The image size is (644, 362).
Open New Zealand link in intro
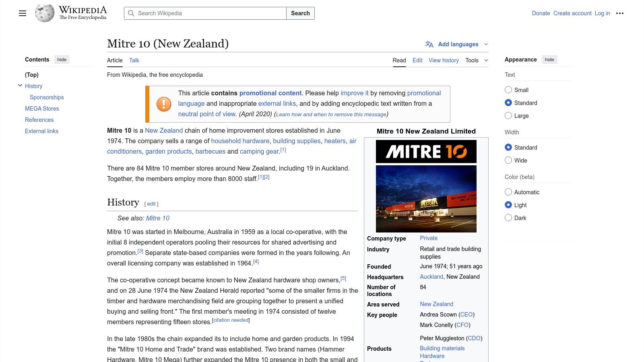[164, 130]
